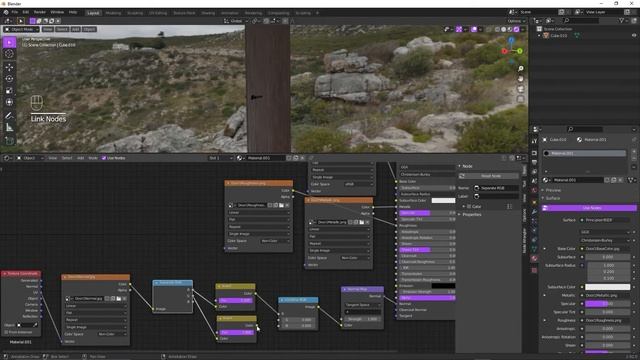Click the blue Z axis on navigation gizmo
This screenshot has height=360, width=640.
pyautogui.click(x=511, y=40)
